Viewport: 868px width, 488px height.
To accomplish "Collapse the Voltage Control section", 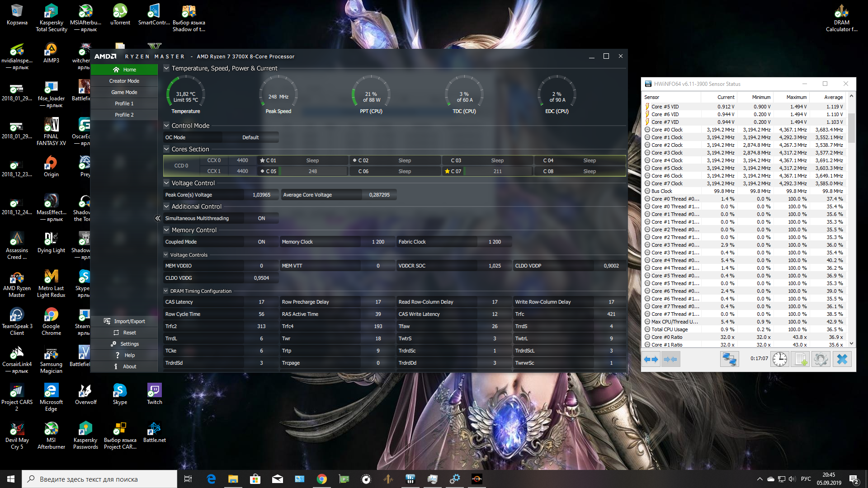I will (x=166, y=183).
